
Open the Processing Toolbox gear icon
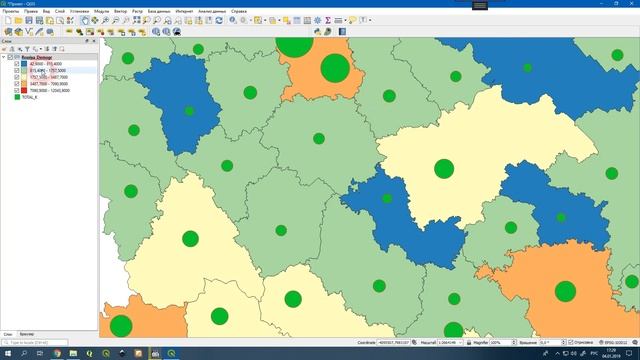coord(318,20)
